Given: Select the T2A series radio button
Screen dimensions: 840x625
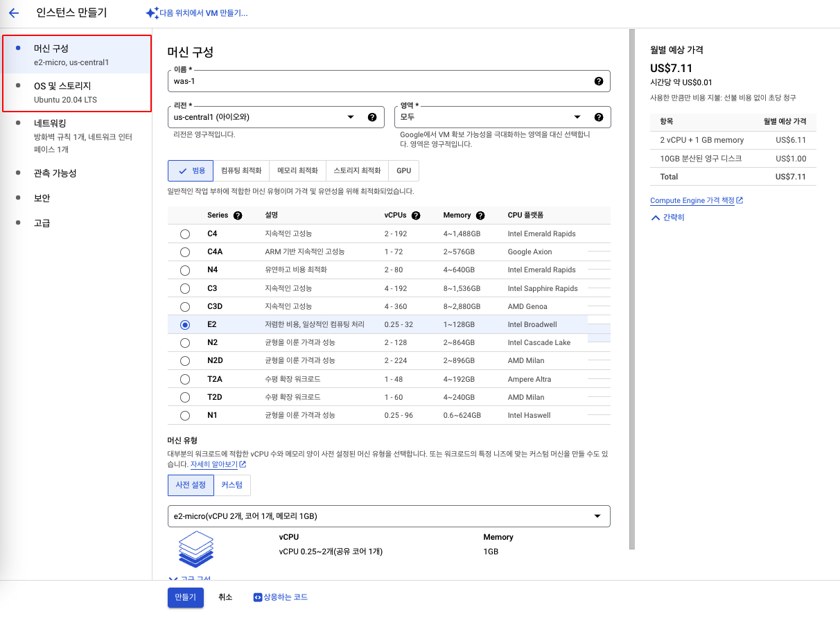Looking at the screenshot, I should [185, 379].
